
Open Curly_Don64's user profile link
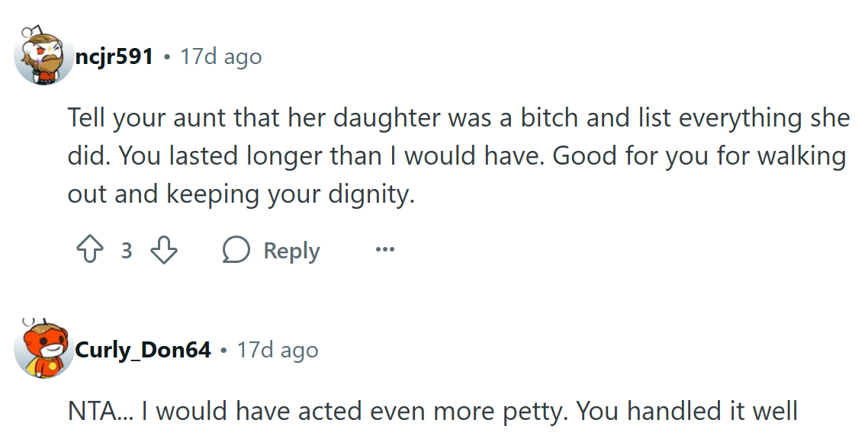(x=143, y=350)
